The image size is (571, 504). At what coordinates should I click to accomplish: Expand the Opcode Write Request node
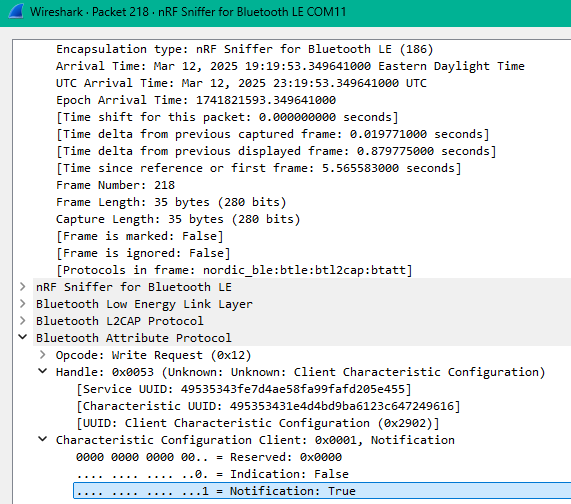(x=43, y=355)
